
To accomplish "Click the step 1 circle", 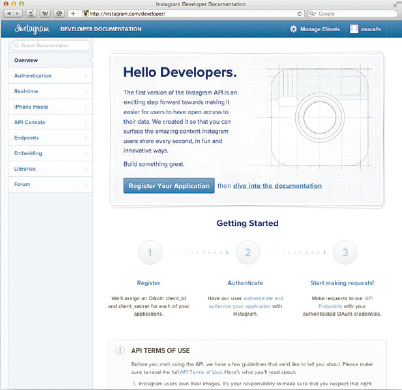I will 150,252.
